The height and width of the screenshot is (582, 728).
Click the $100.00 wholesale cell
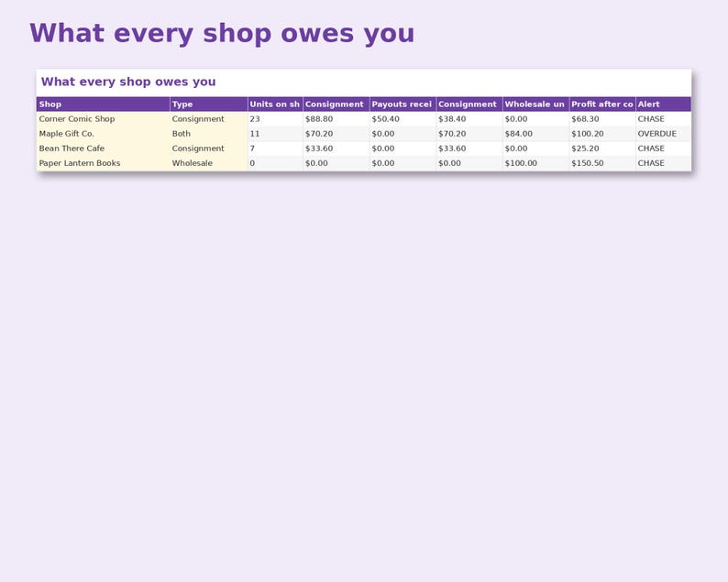tap(535, 163)
